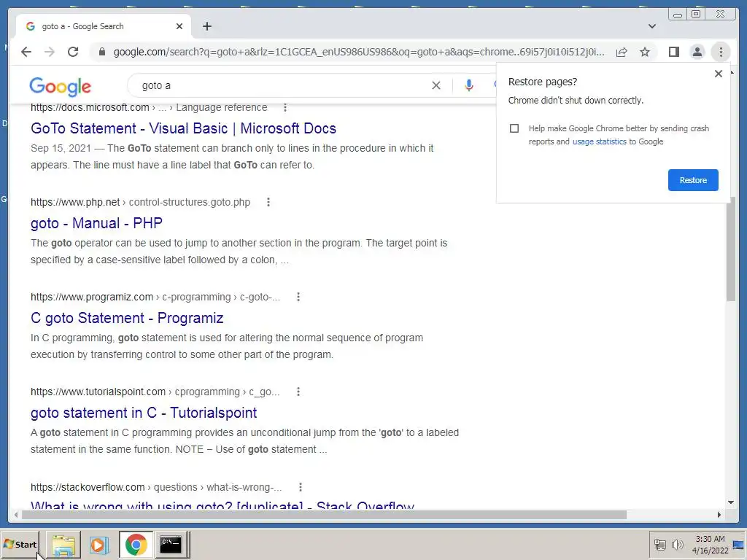Screen dimensions: 747x560
Task: Enable sending crash reports checkbox
Action: point(514,128)
